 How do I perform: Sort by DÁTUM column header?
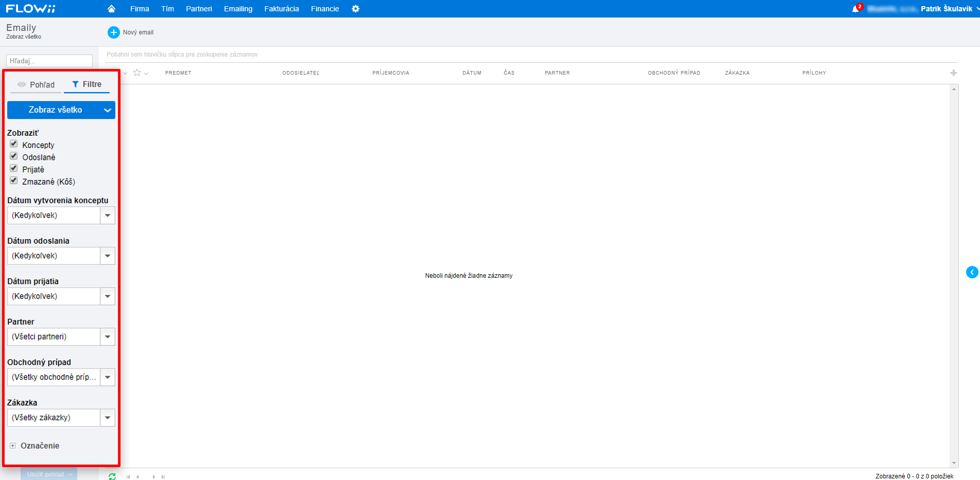(x=472, y=73)
